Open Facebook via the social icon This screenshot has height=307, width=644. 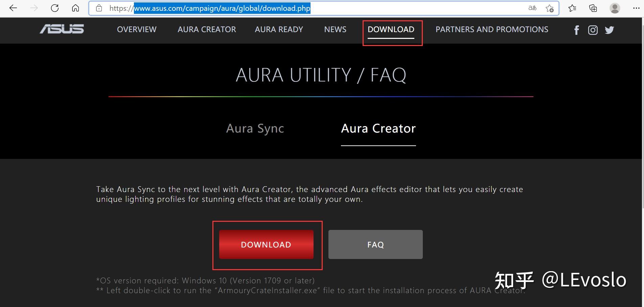point(576,30)
